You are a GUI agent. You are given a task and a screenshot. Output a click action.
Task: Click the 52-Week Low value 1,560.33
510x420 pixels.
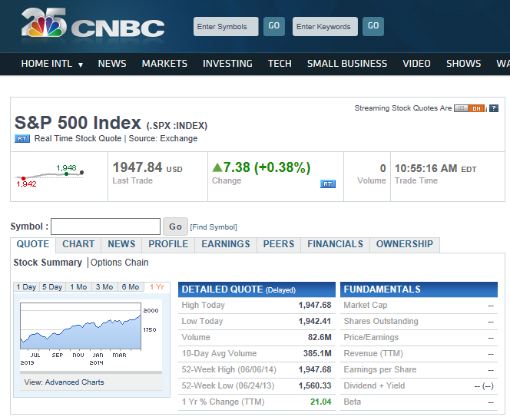point(315,386)
